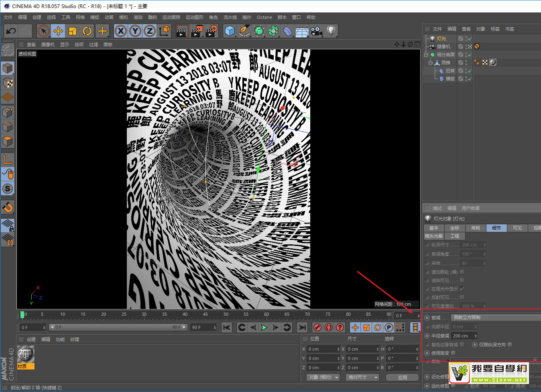Select the live selection arrow tool
541x392 pixels.
(x=43, y=31)
